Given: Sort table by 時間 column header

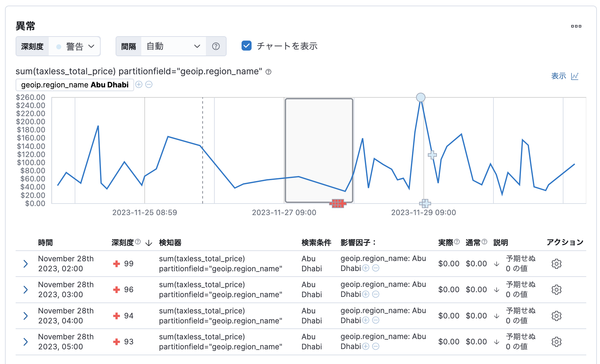Looking at the screenshot, I should click(x=45, y=243).
